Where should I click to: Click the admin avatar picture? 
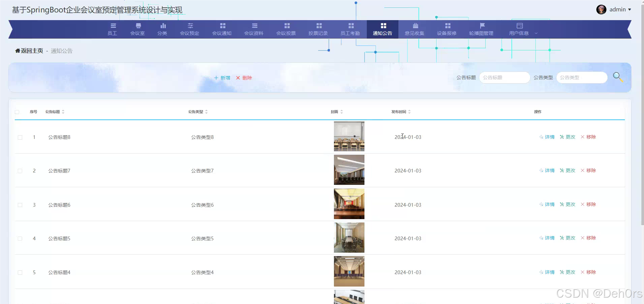tap(601, 9)
